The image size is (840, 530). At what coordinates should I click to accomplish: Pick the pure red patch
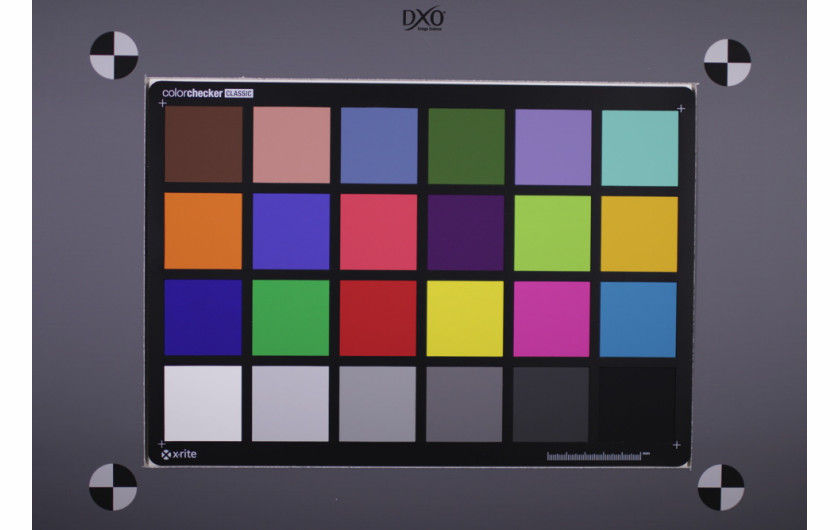(378, 318)
